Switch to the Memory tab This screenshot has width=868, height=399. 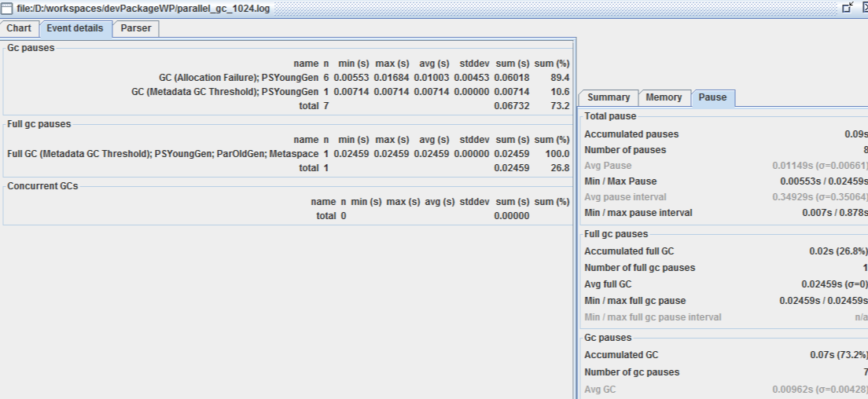click(x=664, y=97)
